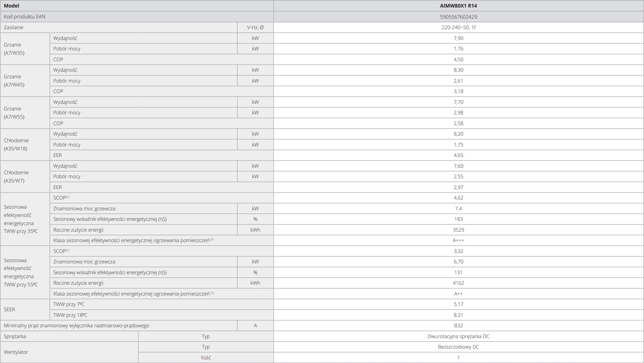
Task: Click Dwurotacyjna sprężarka DC compressor type
Action: pyautogui.click(x=458, y=336)
